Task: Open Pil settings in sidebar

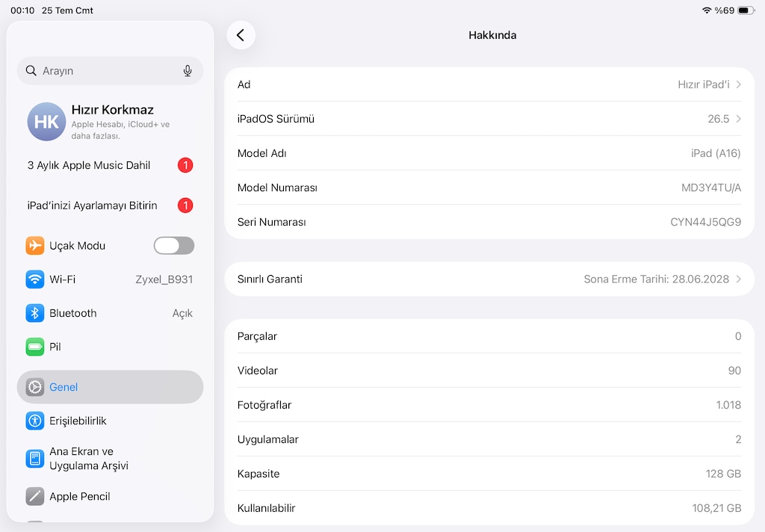Action: pyautogui.click(x=111, y=347)
